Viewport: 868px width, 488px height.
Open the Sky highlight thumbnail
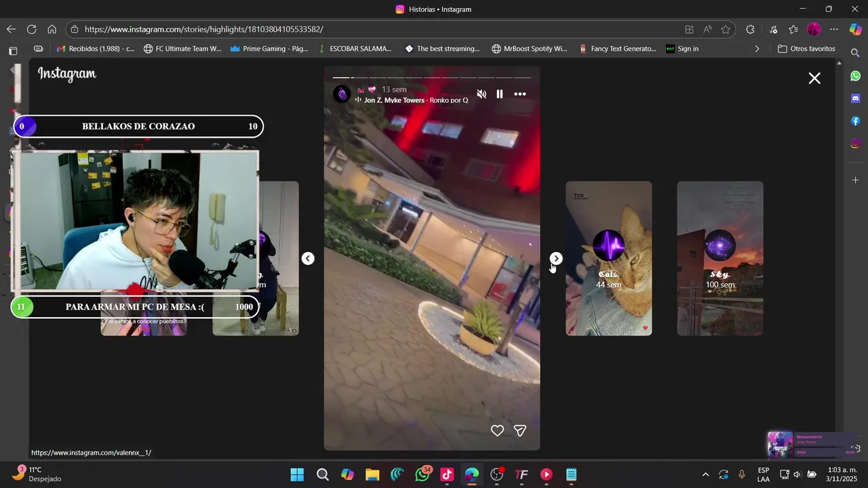pos(720,258)
